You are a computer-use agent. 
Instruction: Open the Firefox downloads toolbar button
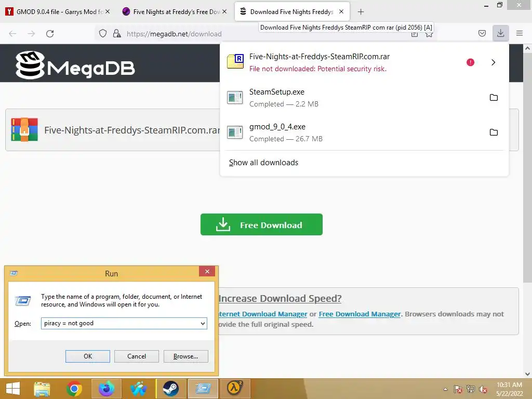click(500, 33)
